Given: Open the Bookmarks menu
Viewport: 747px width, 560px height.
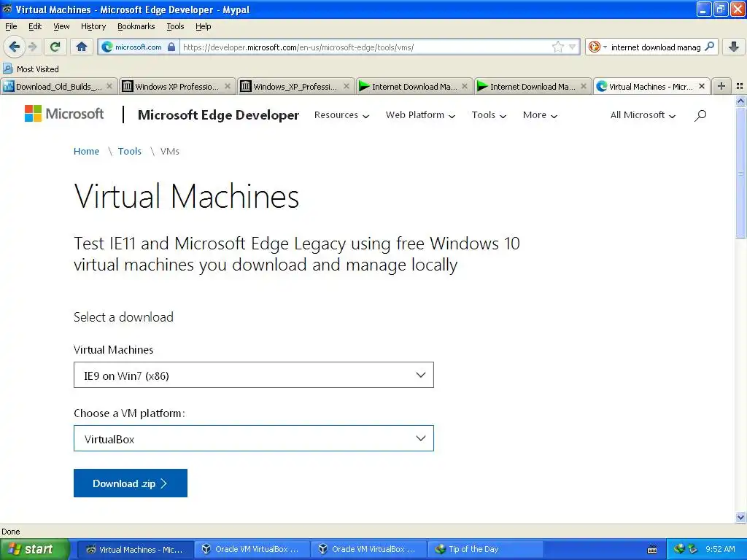Looking at the screenshot, I should click(136, 26).
